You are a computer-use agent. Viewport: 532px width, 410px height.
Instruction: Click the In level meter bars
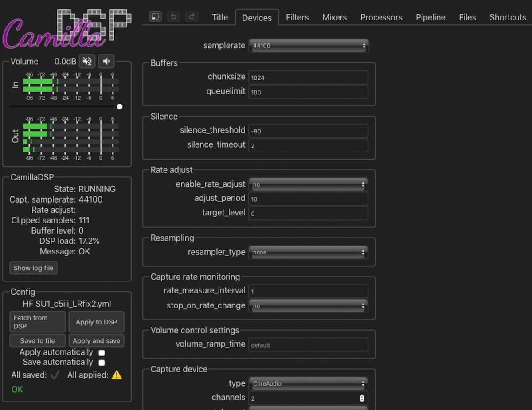71,86
